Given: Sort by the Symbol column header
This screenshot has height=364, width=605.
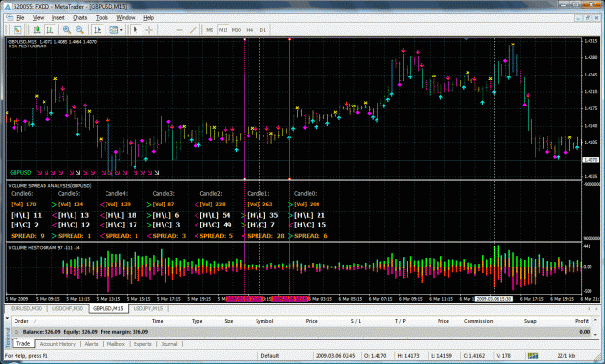Looking at the screenshot, I should [264, 321].
